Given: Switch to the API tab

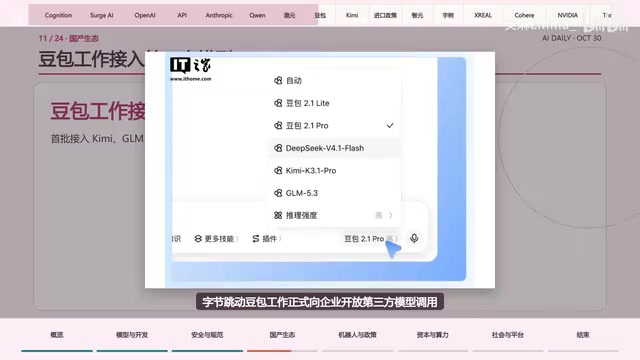Looking at the screenshot, I should tap(182, 15).
